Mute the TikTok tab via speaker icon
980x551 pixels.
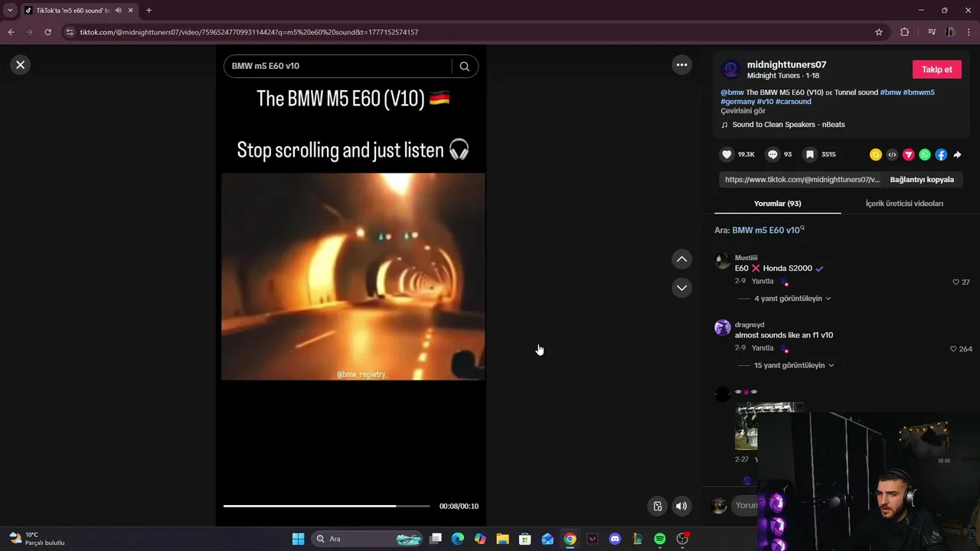click(x=119, y=11)
